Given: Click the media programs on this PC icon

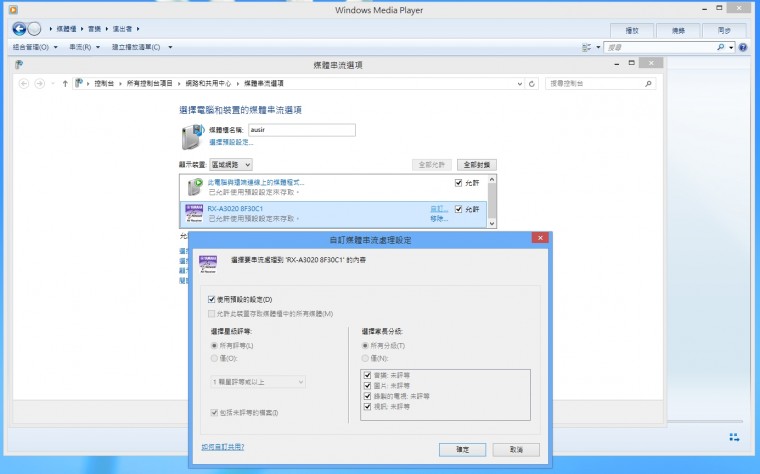Looking at the screenshot, I should click(x=195, y=187).
